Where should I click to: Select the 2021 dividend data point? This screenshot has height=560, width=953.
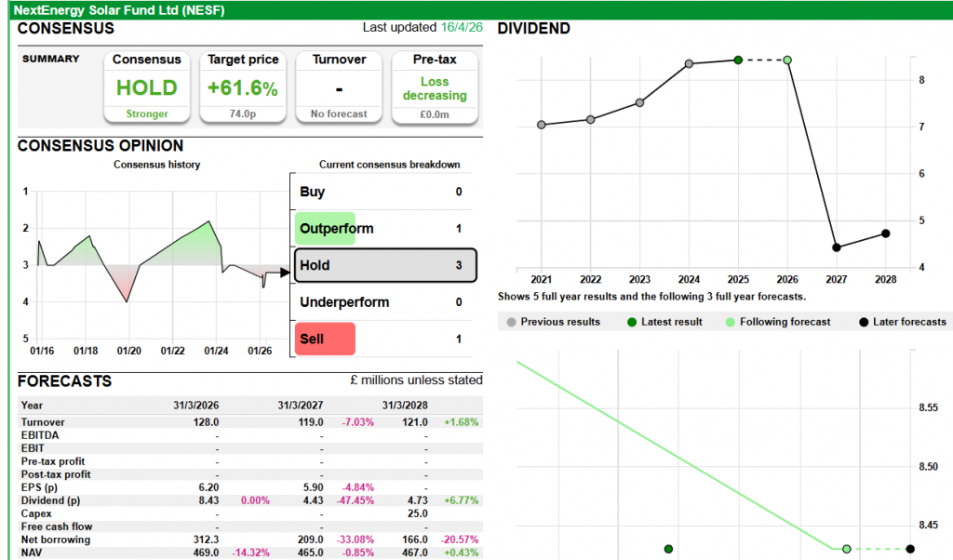click(x=541, y=125)
